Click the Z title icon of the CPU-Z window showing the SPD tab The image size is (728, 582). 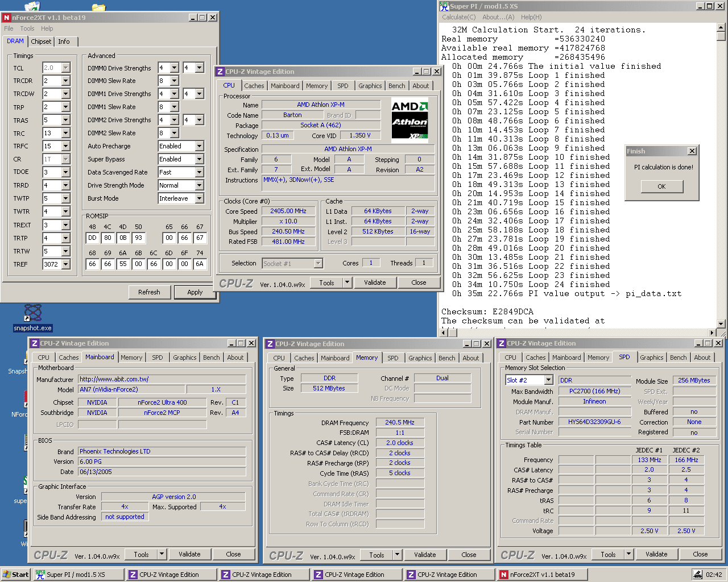coord(502,343)
